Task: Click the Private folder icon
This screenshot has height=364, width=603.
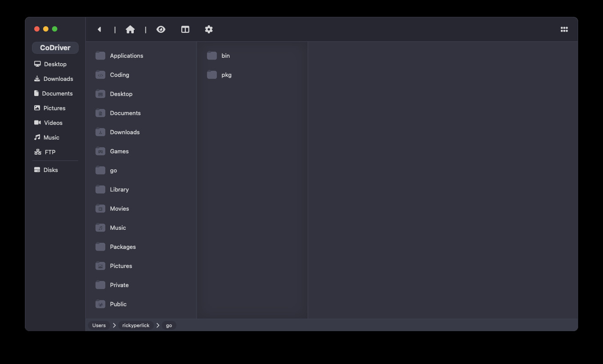Action: [100, 285]
